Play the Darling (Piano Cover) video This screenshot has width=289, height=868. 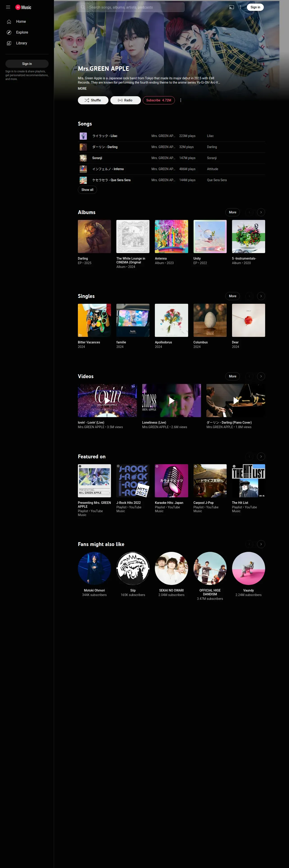pos(236,401)
